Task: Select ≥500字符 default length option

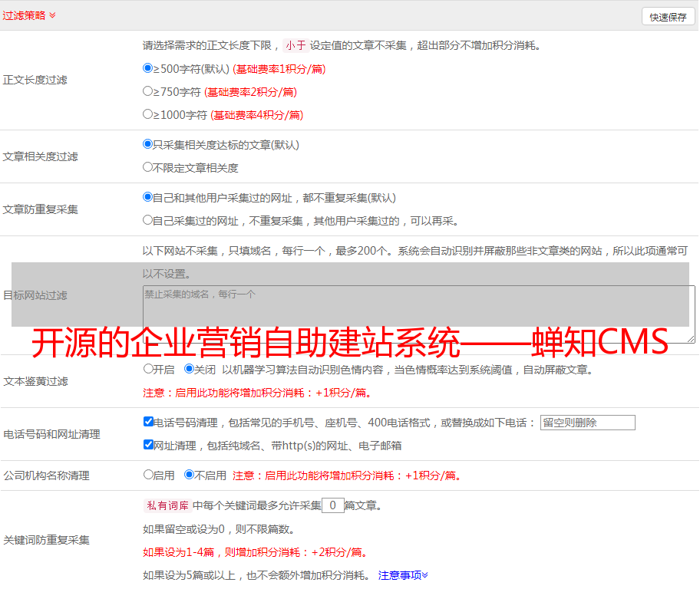Action: (x=148, y=68)
